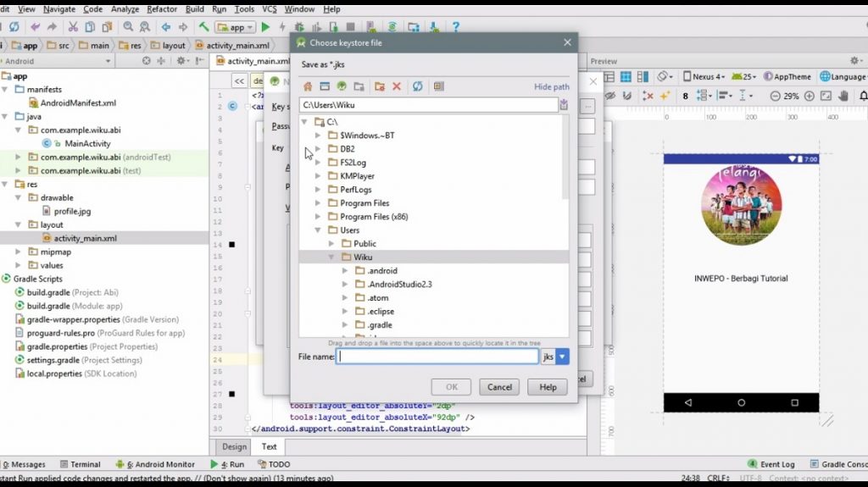Click the OK button in dialog
Screen dimensions: 868x487
[x=452, y=387]
